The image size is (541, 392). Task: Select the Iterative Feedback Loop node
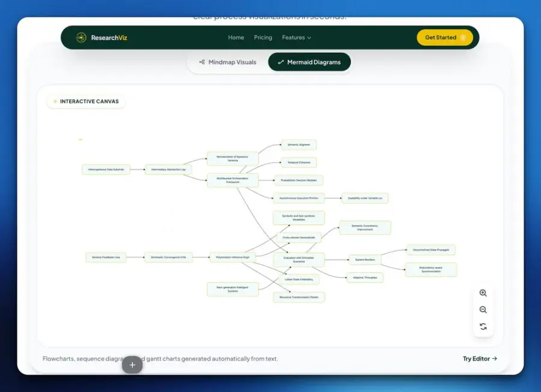coord(106,257)
